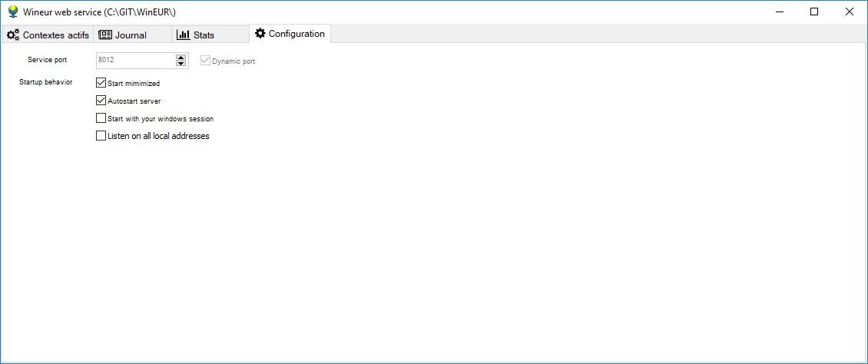Enable Listen on all local addresses
Screen dimensions: 868x364
pyautogui.click(x=101, y=135)
